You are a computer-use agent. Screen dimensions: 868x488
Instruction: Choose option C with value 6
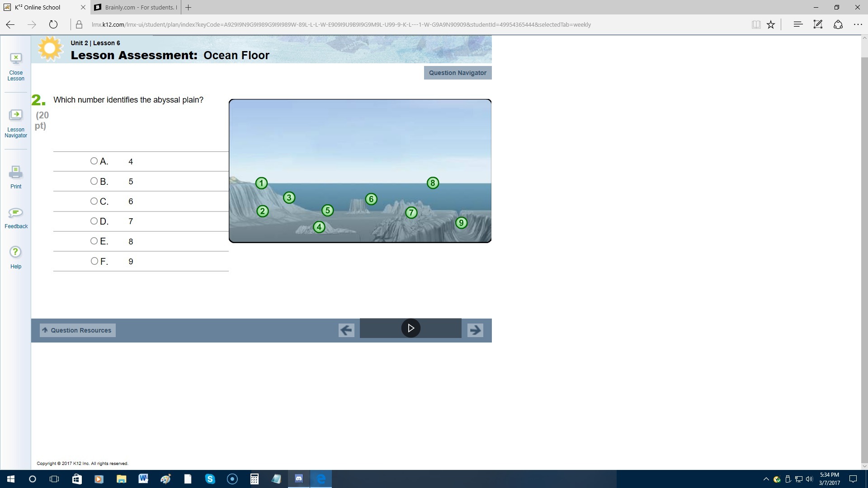94,201
